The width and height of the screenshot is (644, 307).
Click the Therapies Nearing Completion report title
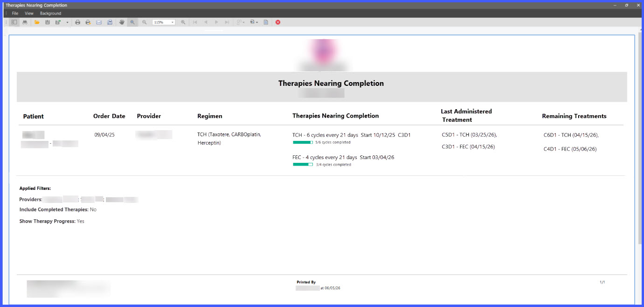point(331,84)
